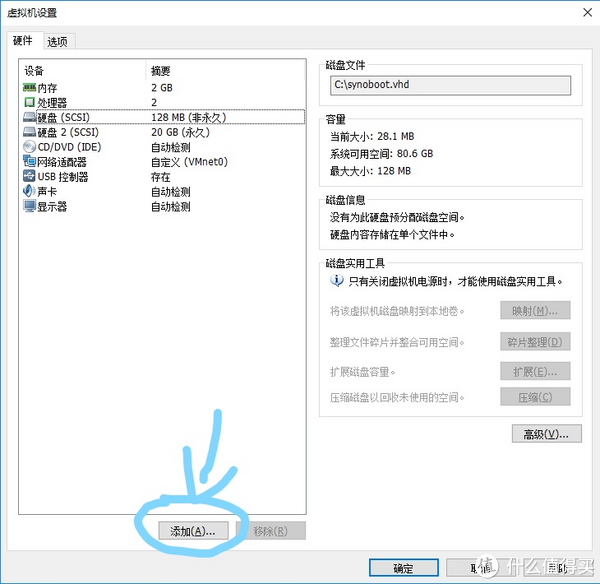The image size is (600, 584).
Task: Click the 自定义 (VMnet0) summary value
Action: [189, 162]
